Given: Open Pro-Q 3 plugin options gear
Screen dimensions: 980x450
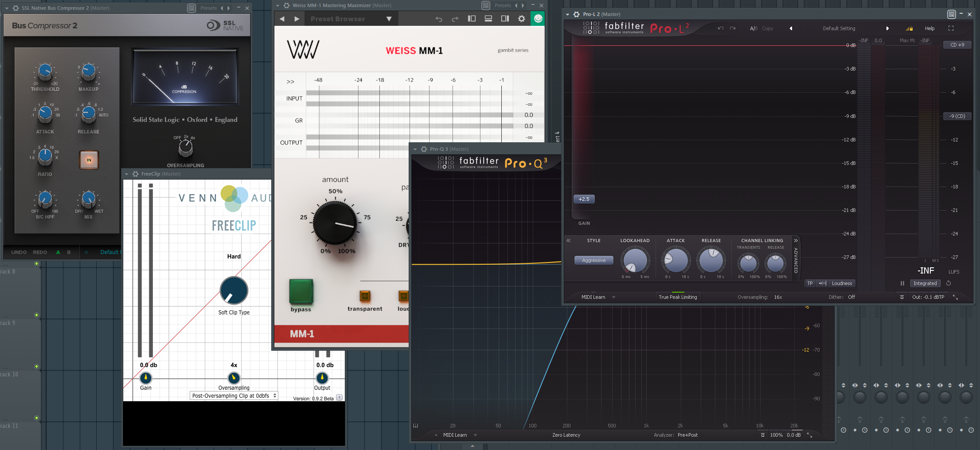Looking at the screenshot, I should 424,149.
